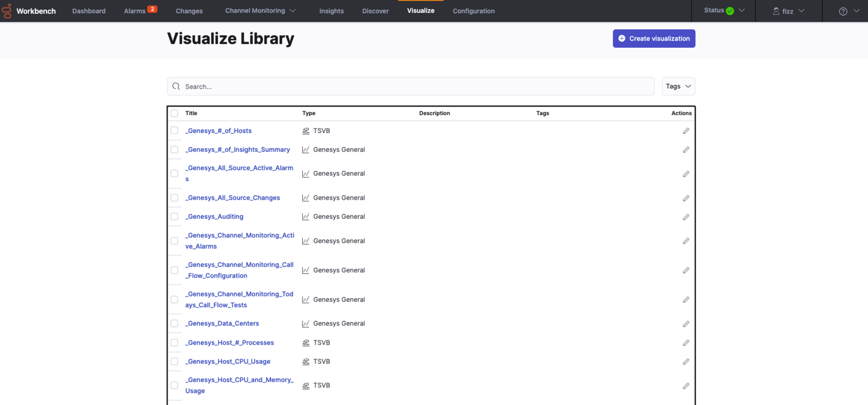Screen dimensions: 868x405
Task: Switch to the Insights tab
Action: (332, 11)
